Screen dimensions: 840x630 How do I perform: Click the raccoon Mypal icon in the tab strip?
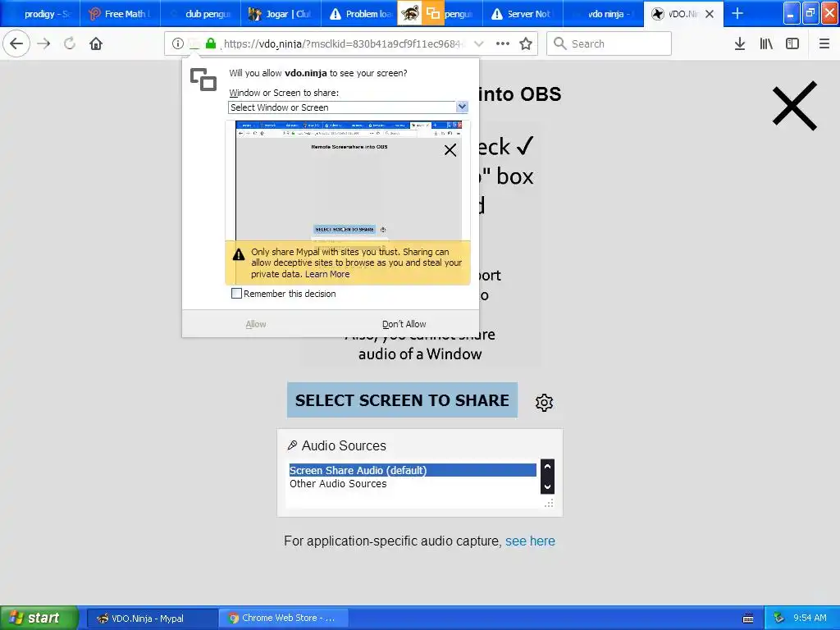pos(409,13)
